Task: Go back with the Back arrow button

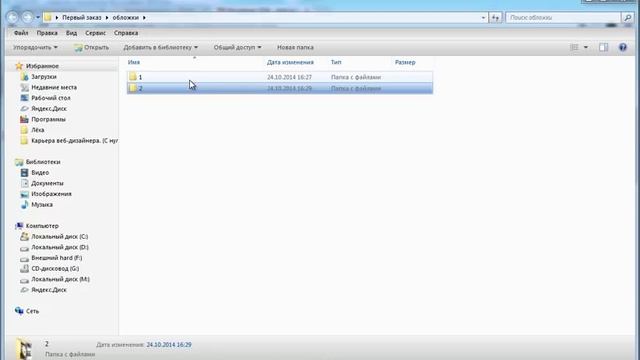Action: pyautogui.click(x=13, y=17)
